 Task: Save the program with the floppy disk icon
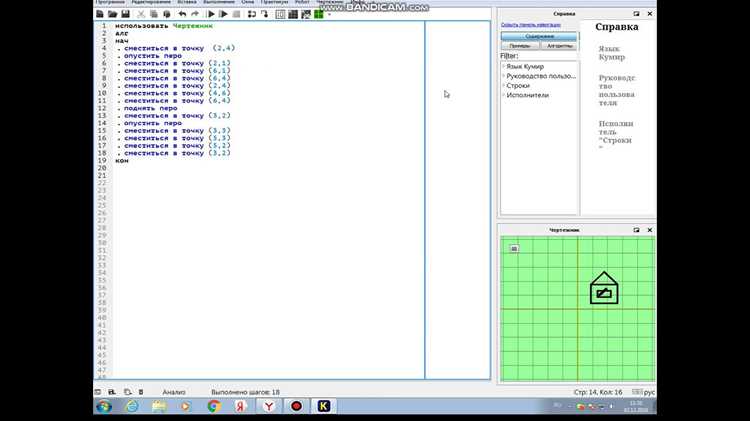click(125, 14)
